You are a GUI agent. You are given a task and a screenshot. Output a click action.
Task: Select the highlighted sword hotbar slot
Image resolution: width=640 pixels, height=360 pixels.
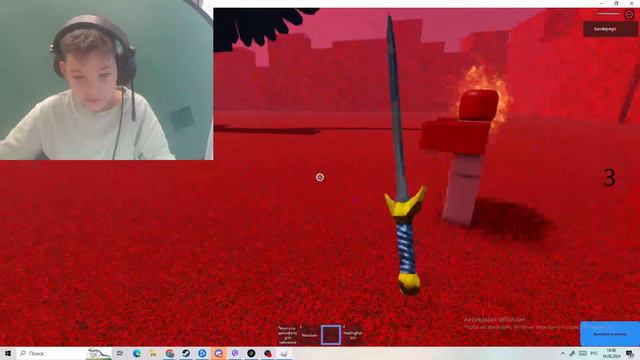pyautogui.click(x=331, y=335)
